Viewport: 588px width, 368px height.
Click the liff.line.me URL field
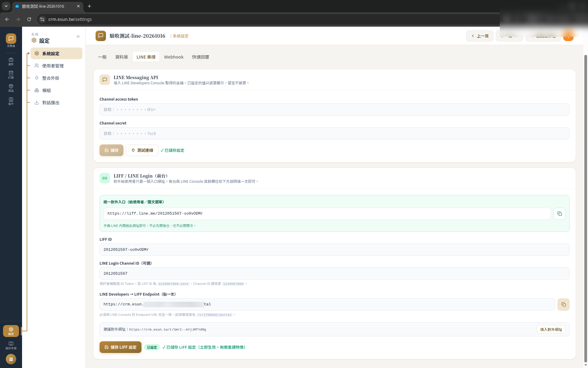point(327,214)
